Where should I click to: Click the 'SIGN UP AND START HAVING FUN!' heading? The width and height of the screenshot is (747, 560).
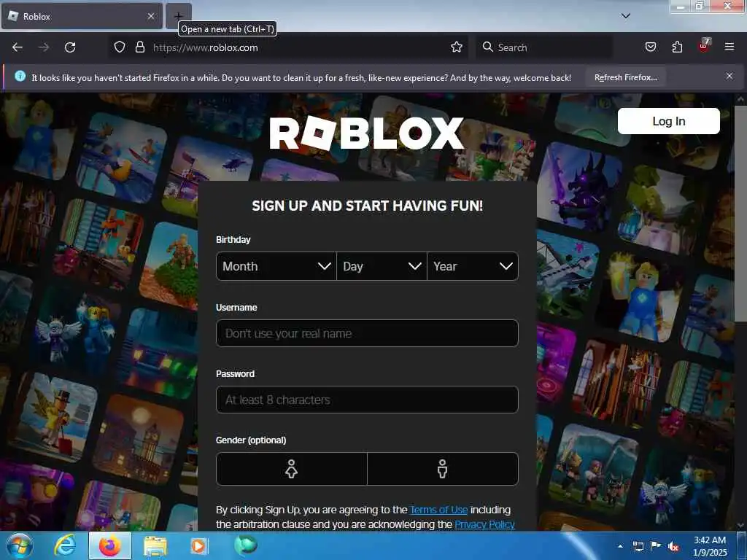(368, 206)
